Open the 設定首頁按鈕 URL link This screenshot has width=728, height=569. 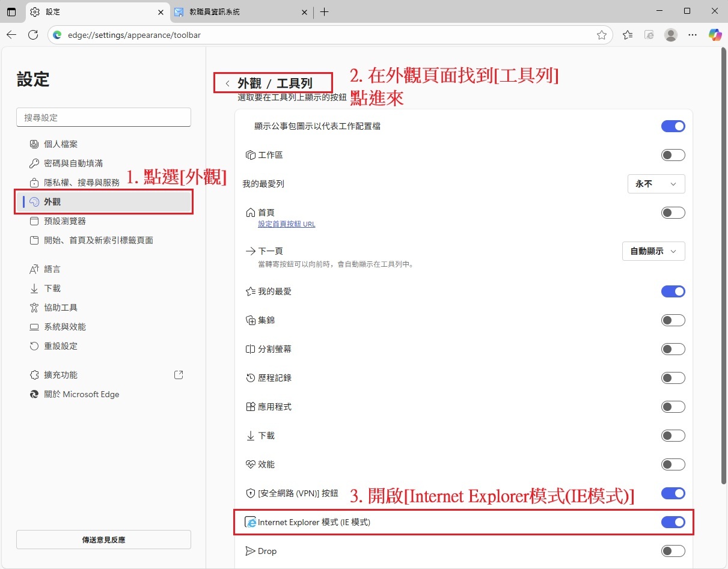tap(286, 224)
